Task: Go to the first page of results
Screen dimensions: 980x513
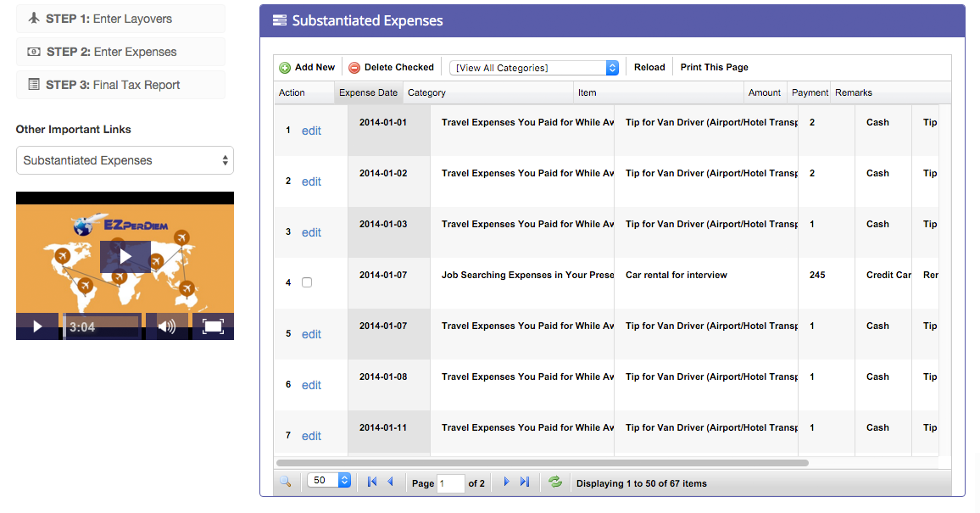Action: (372, 482)
